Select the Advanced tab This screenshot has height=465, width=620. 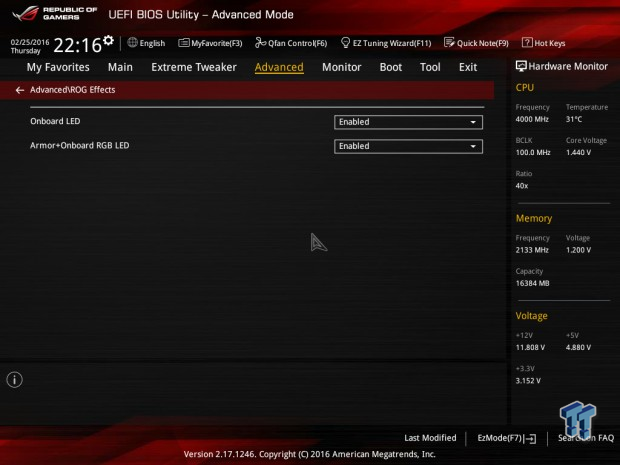point(279,67)
